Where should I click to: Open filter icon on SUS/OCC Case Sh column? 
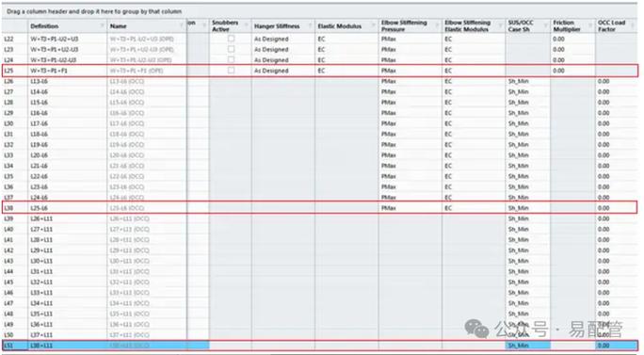tap(545, 25)
